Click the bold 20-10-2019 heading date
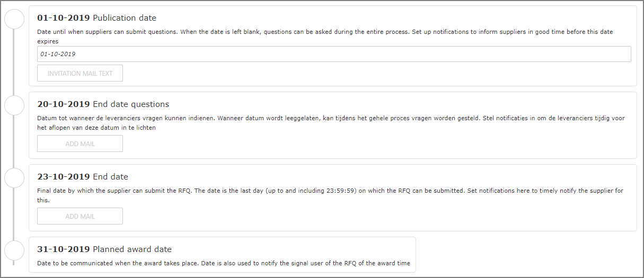 click(64, 104)
